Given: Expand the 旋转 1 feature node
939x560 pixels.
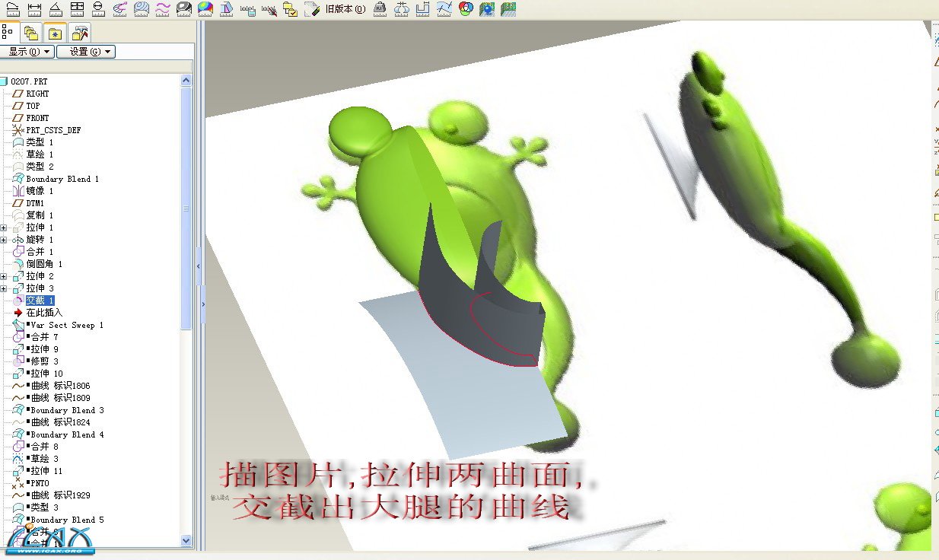Looking at the screenshot, I should [x=5, y=240].
